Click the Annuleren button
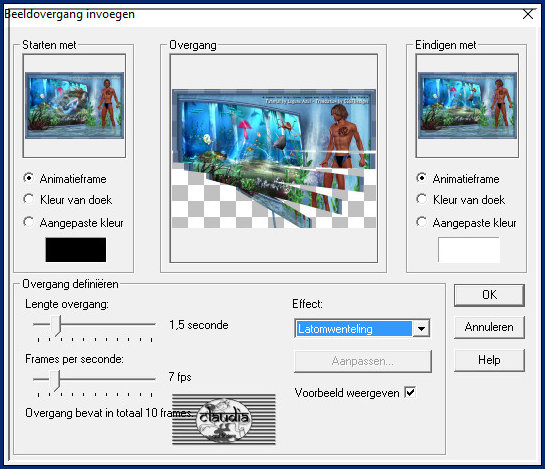 [x=489, y=327]
